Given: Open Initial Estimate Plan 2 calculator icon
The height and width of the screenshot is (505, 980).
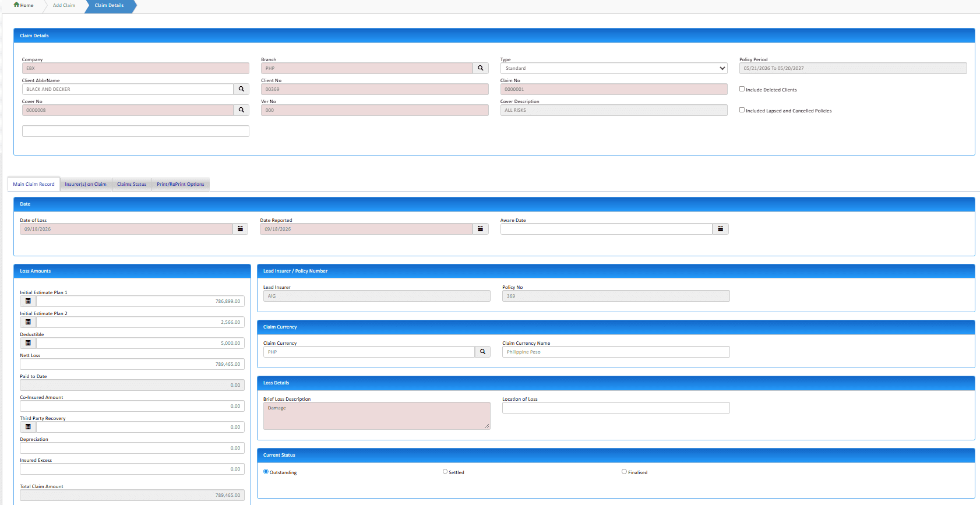Looking at the screenshot, I should click(28, 322).
